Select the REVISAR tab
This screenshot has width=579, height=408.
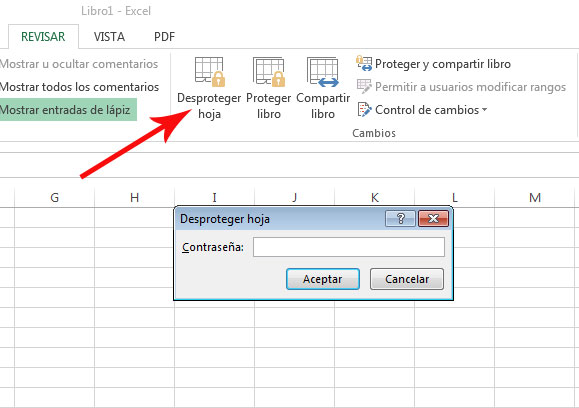click(43, 37)
